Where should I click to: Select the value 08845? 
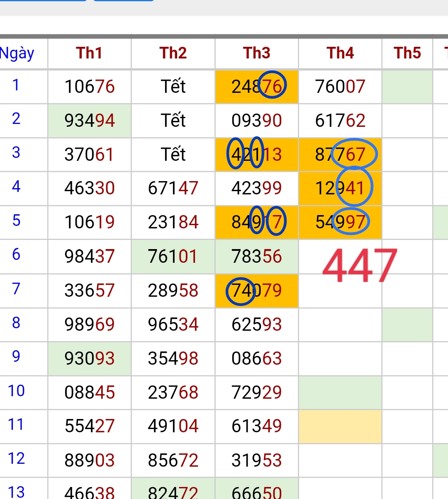click(90, 393)
